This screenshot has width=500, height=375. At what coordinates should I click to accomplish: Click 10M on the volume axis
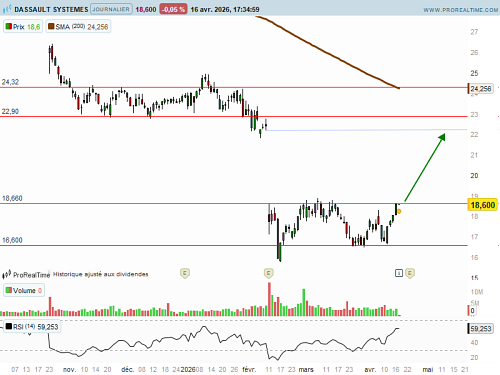coord(477,292)
